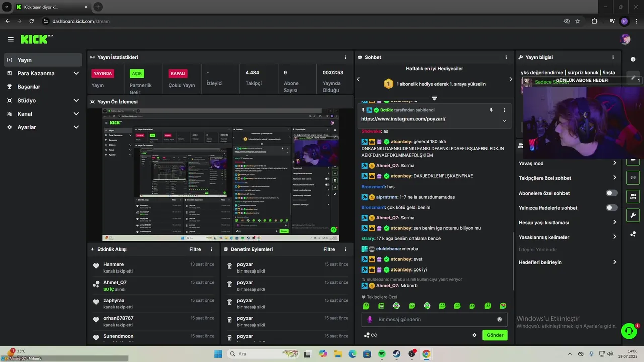Click the broadcast signal icon in right rail
This screenshot has height=362, width=644.
coord(633,177)
